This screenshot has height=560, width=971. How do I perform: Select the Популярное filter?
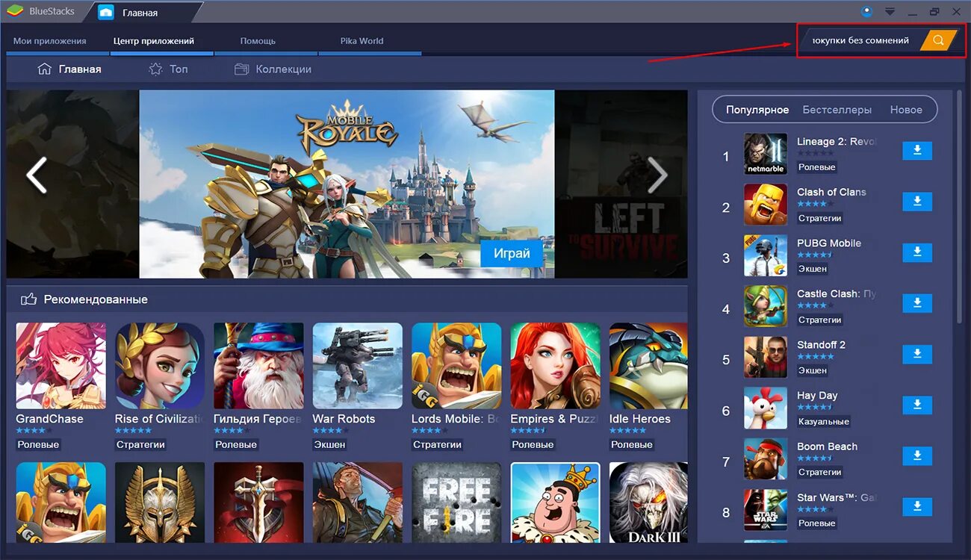[x=757, y=110]
